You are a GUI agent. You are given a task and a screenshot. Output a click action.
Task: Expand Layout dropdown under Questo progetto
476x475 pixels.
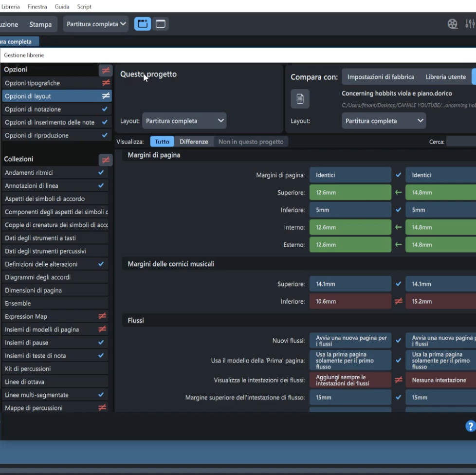[184, 121]
